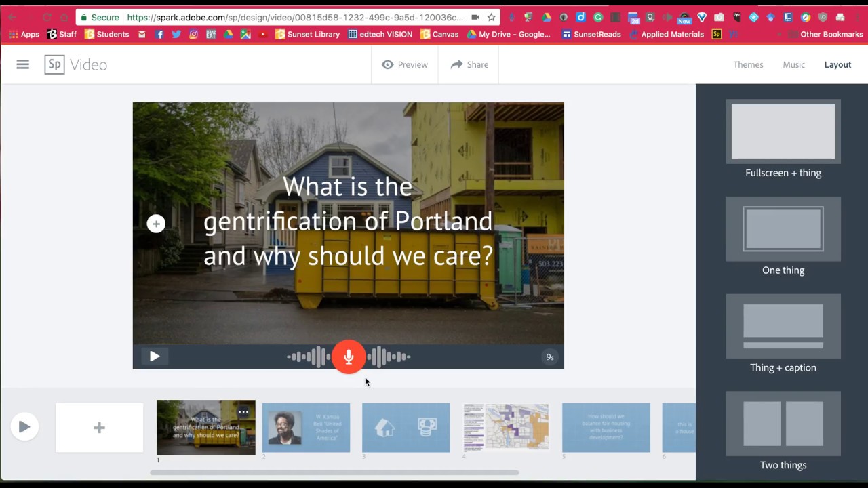This screenshot has height=488, width=868.
Task: Open the Applied Materials bookmark
Action: click(667, 34)
